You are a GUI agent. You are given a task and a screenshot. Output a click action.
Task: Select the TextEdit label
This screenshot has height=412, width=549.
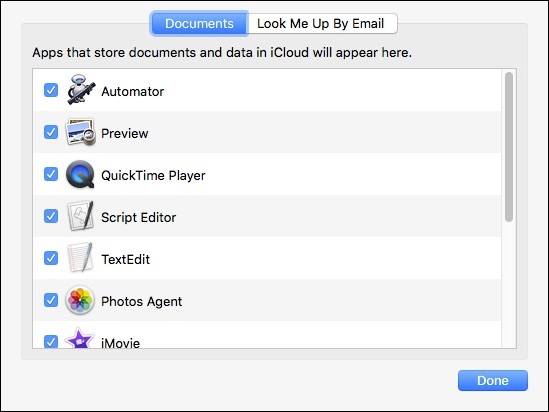click(x=126, y=260)
